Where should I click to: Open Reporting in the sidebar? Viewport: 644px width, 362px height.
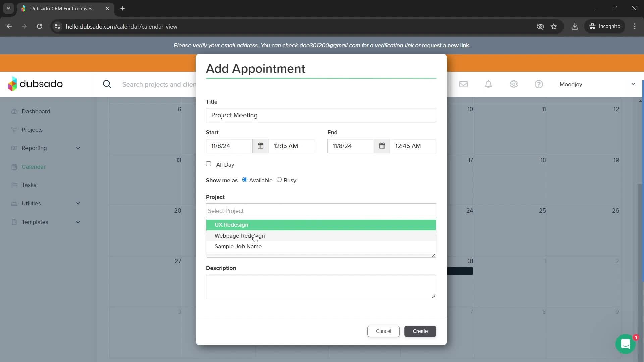(34, 148)
